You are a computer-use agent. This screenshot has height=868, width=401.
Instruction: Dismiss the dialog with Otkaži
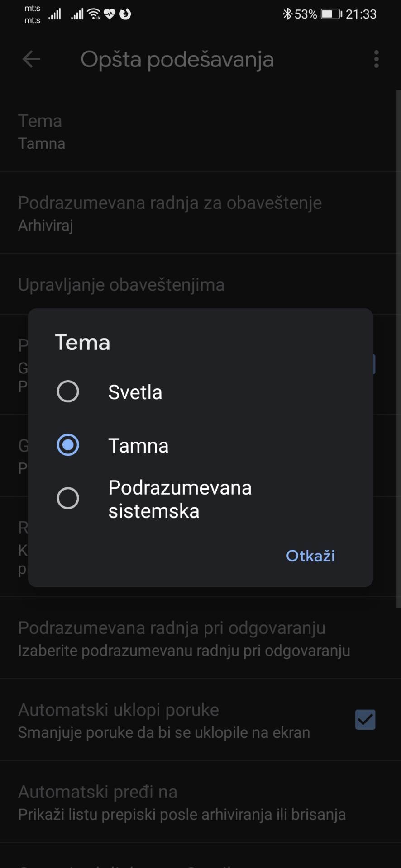coord(310,556)
